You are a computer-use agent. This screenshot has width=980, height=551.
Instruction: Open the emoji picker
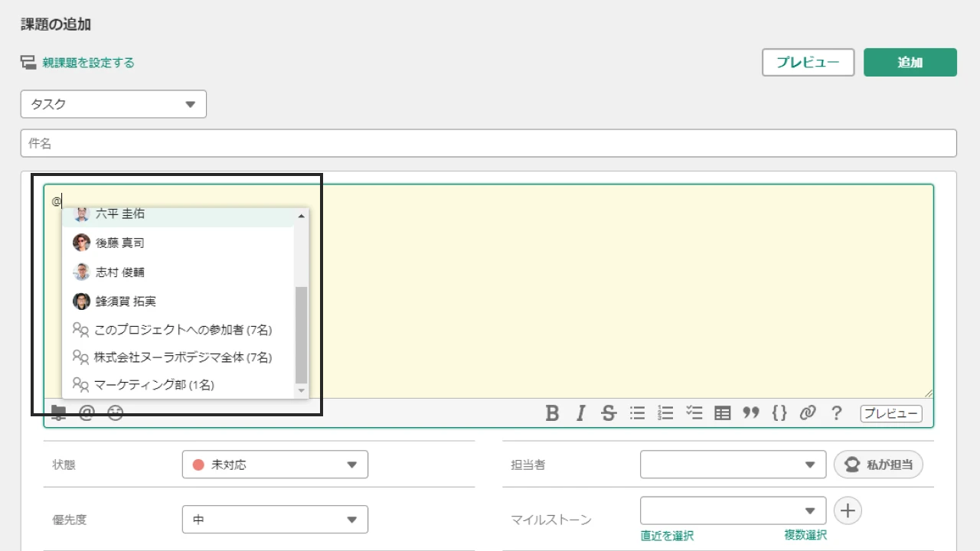(113, 413)
